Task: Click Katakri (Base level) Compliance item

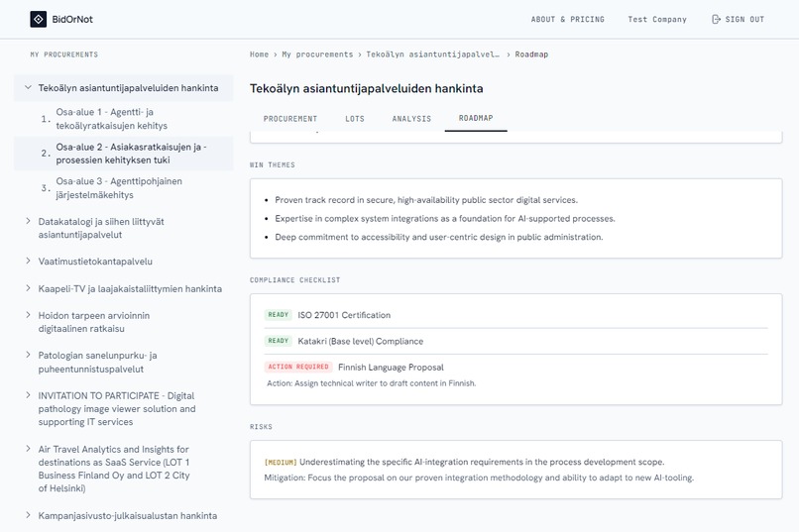Action: [x=360, y=341]
